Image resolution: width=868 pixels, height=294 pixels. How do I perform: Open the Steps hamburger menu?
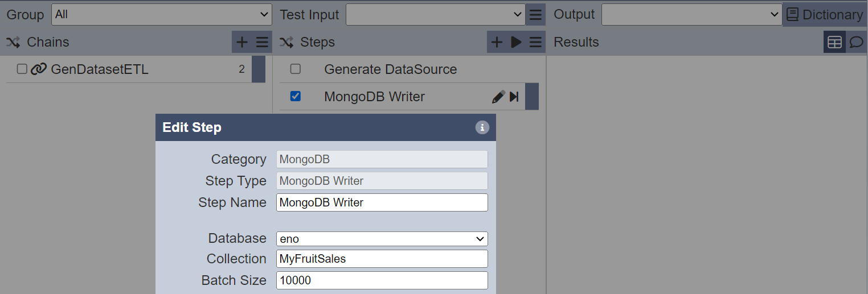(535, 42)
